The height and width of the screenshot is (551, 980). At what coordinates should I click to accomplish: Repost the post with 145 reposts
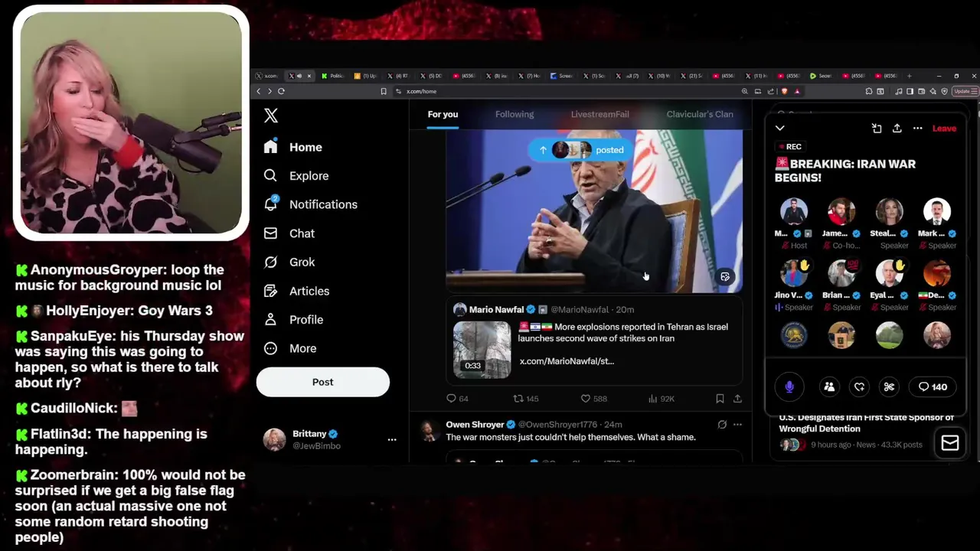pos(525,399)
